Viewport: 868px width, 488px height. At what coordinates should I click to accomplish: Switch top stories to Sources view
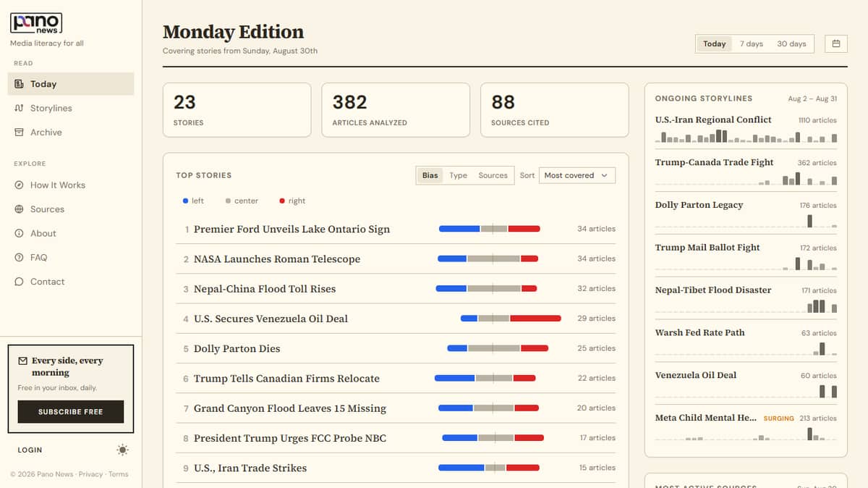493,175
